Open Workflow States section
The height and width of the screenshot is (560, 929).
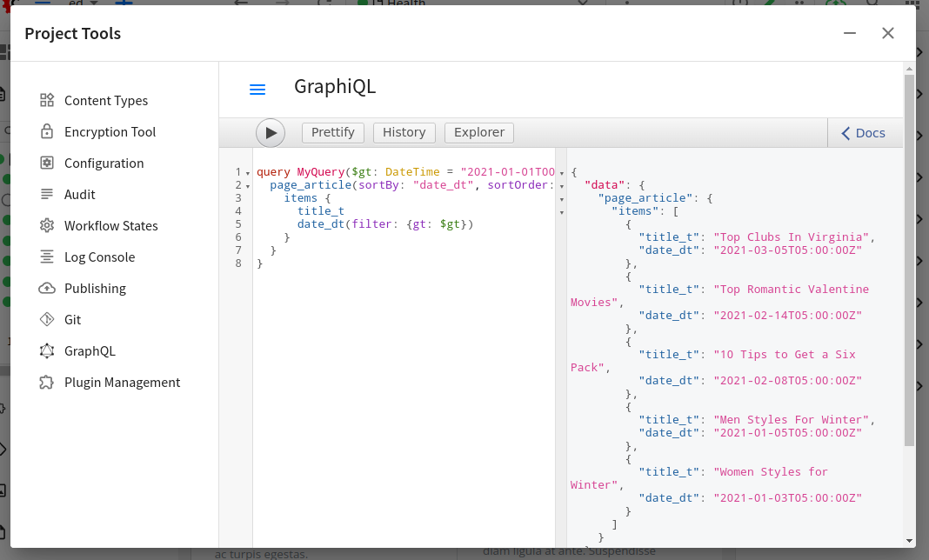112,226
